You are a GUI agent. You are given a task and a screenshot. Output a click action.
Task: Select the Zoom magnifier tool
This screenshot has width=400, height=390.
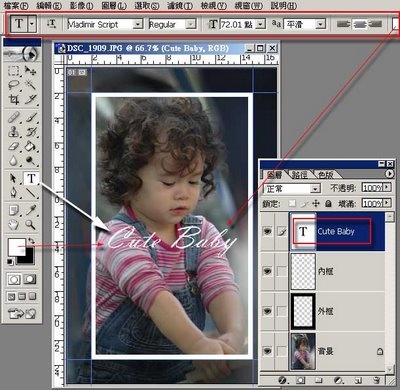tap(31, 225)
